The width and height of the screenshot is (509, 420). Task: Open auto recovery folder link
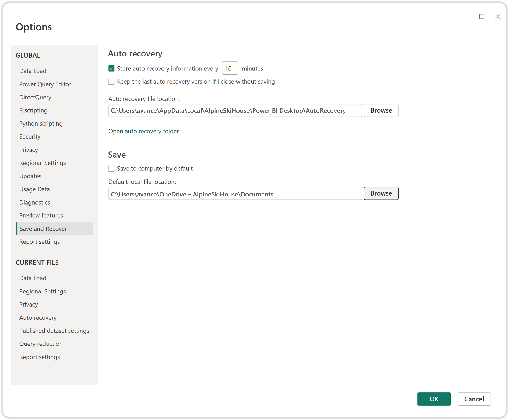[x=144, y=131]
